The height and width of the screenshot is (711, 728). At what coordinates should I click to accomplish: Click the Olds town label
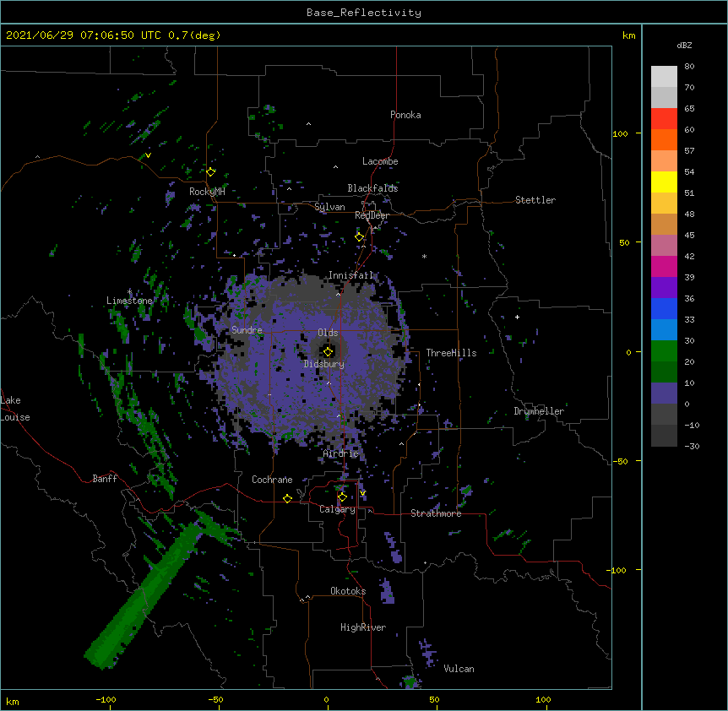coord(328,333)
